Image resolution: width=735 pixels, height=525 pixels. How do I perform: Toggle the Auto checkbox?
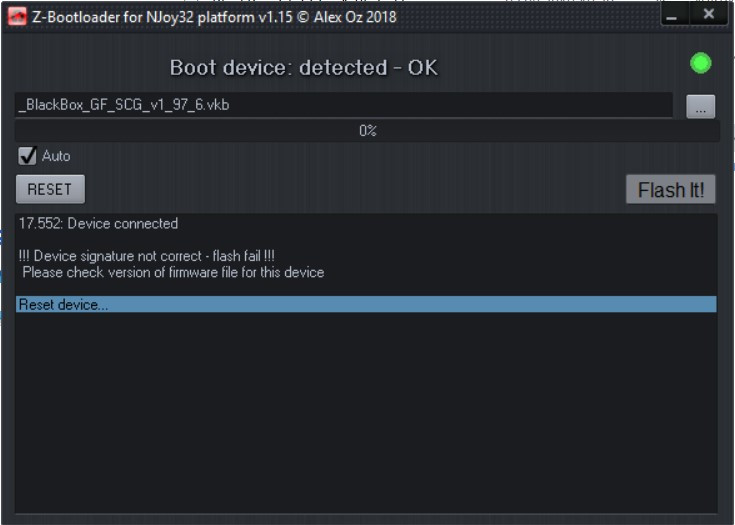click(x=28, y=156)
